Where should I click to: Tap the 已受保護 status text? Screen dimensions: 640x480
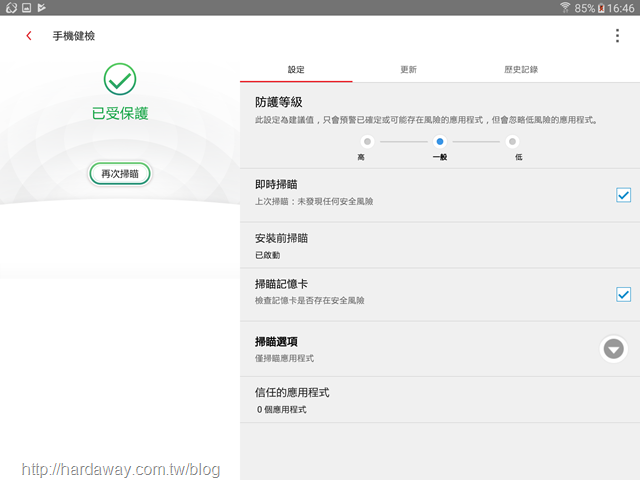point(120,113)
